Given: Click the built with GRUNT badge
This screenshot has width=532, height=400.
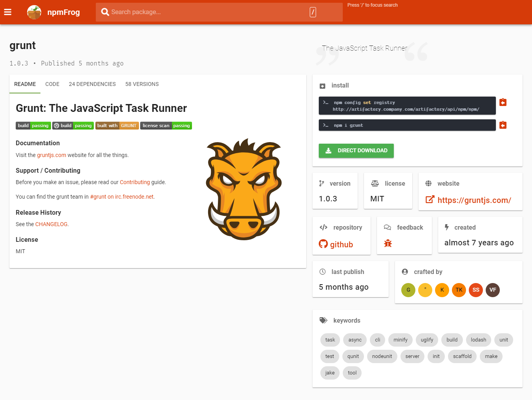Looking at the screenshot, I should coord(117,126).
